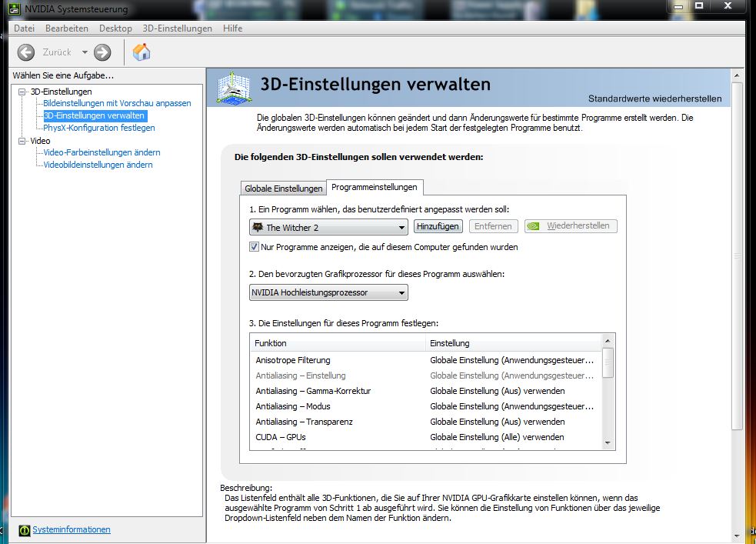The height and width of the screenshot is (544, 756).
Task: Click the NVIDIA title bar logo icon
Action: click(x=15, y=8)
